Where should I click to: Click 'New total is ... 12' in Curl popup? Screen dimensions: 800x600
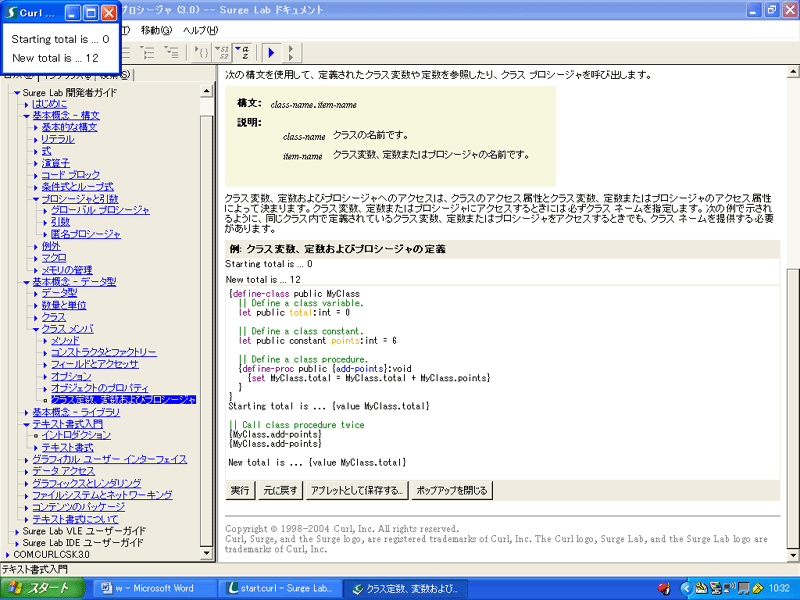pyautogui.click(x=55, y=58)
